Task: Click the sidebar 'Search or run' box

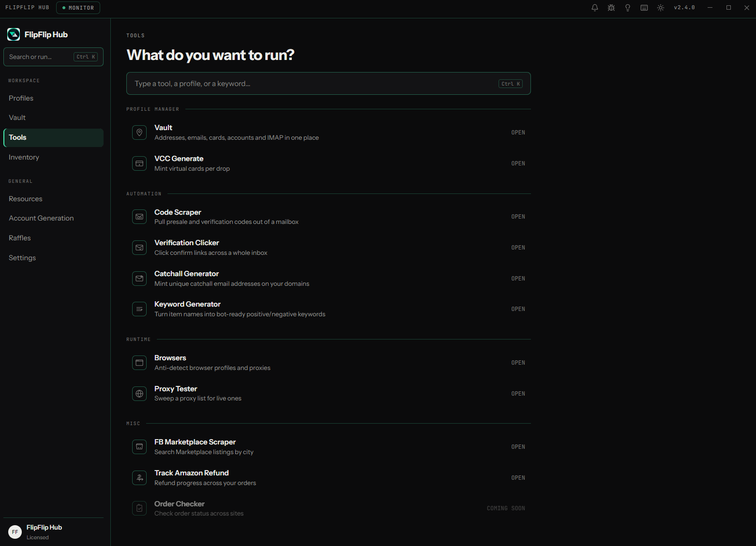Action: [53, 57]
